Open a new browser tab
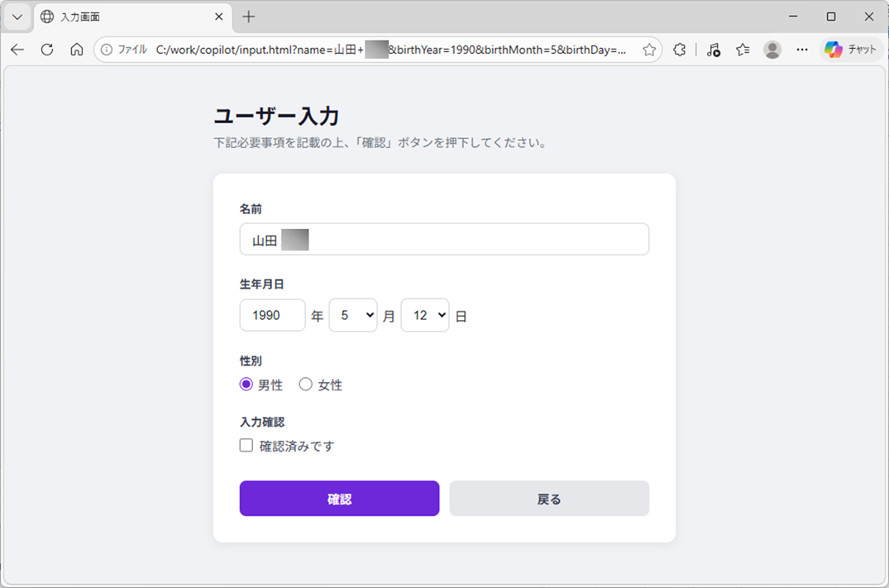The height and width of the screenshot is (588, 889). [x=249, y=17]
